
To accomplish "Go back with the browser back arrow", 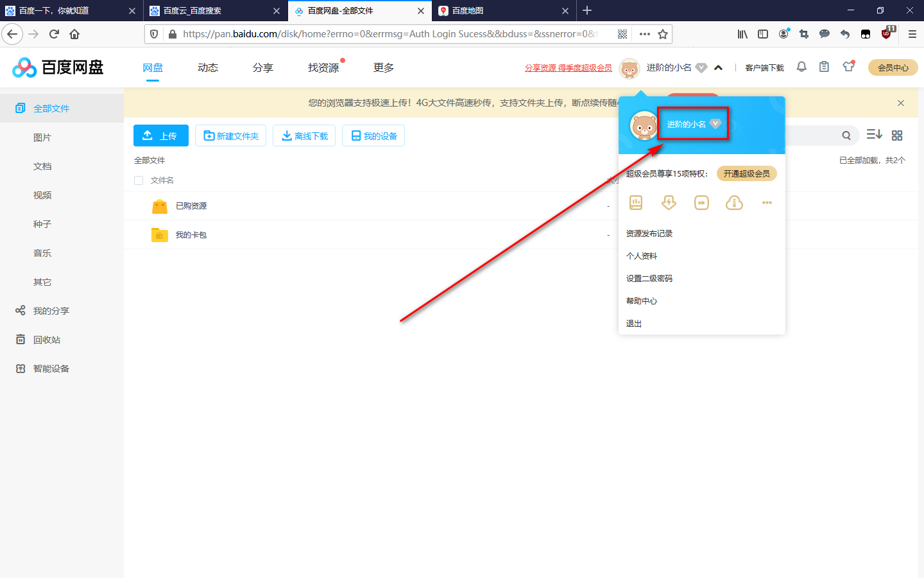I will [x=12, y=34].
